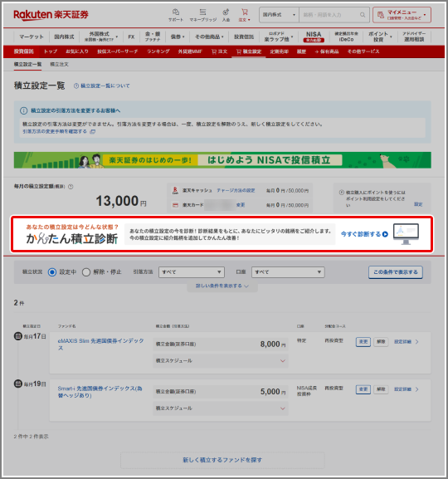This screenshot has width=448, height=479.
Task: Open その他サービス tab
Action: 363,51
